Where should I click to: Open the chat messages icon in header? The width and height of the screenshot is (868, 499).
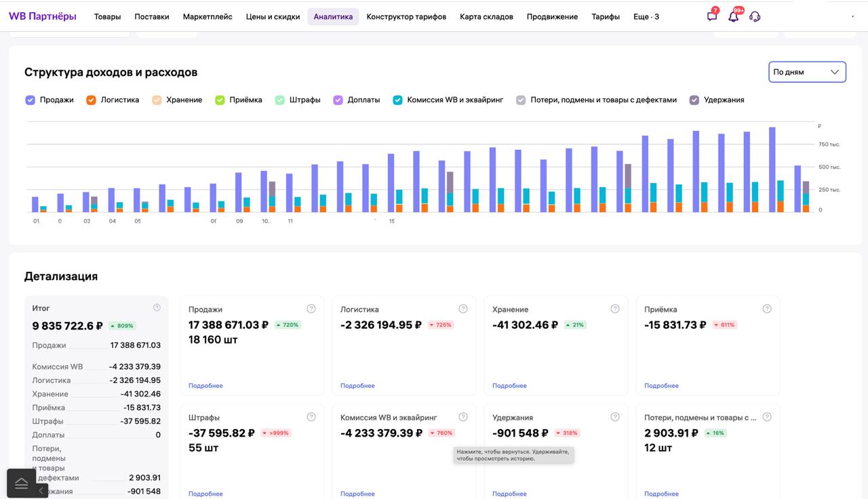711,16
